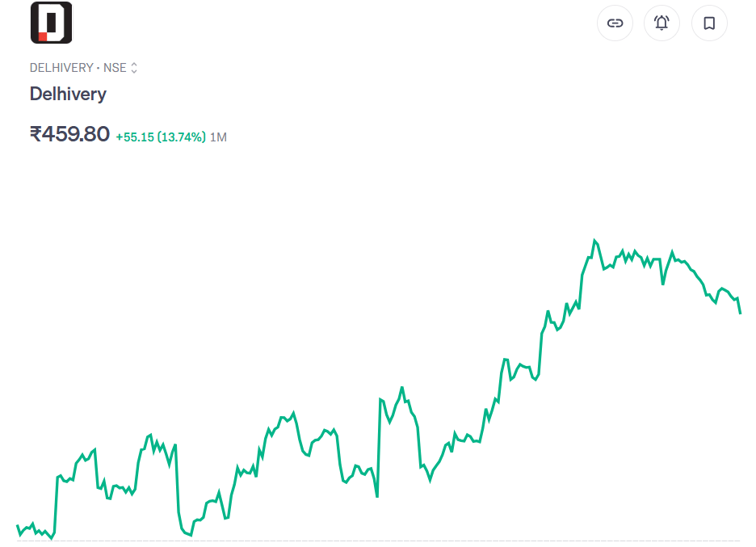Click the leftmost start of the chart line
Viewport: 756px width, 547px height.
[x=17, y=526]
